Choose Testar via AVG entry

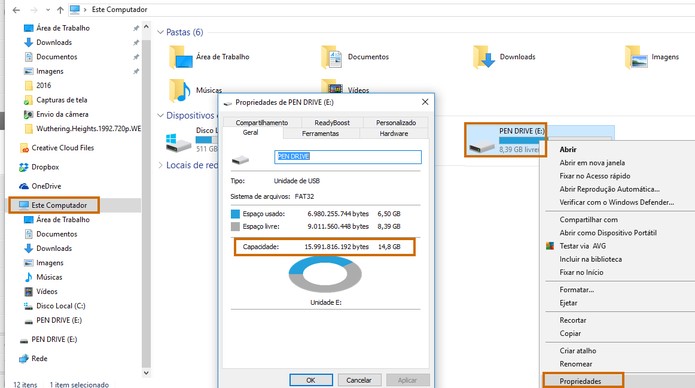582,246
